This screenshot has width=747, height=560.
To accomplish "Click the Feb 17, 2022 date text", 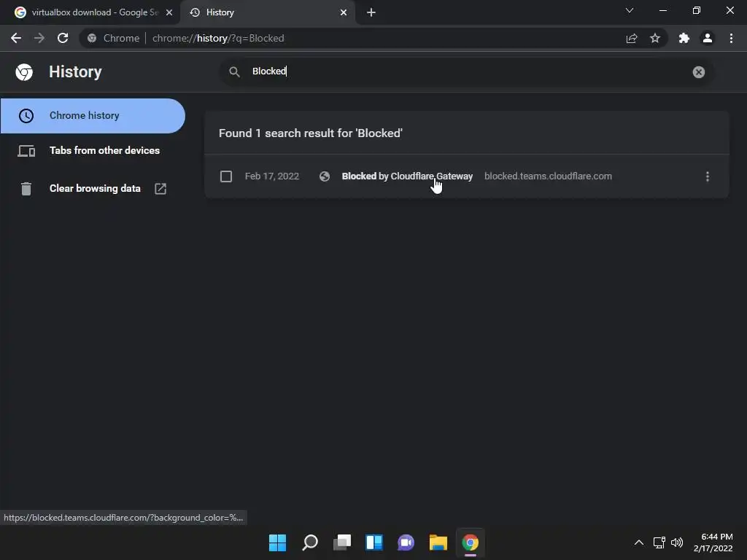I will pos(272,176).
